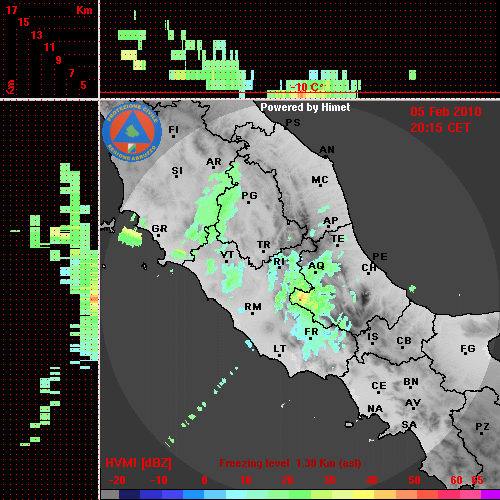Screen dimensions: 500x500
Task: Pick the "50" value on dBZ scale
Action: click(x=414, y=480)
